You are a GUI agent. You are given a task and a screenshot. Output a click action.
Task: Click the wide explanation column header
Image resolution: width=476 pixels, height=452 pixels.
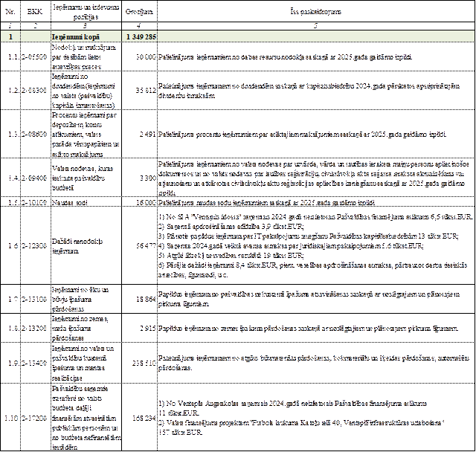click(x=316, y=13)
